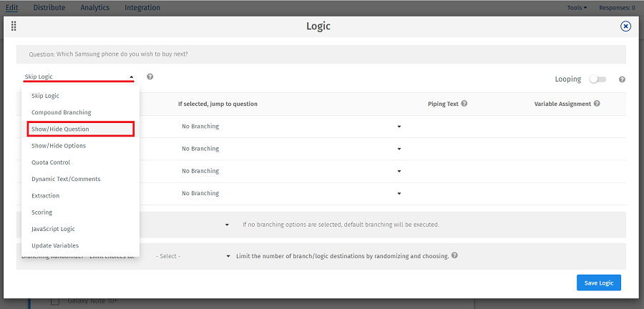Pick Quota Control in logic menu

(51, 162)
